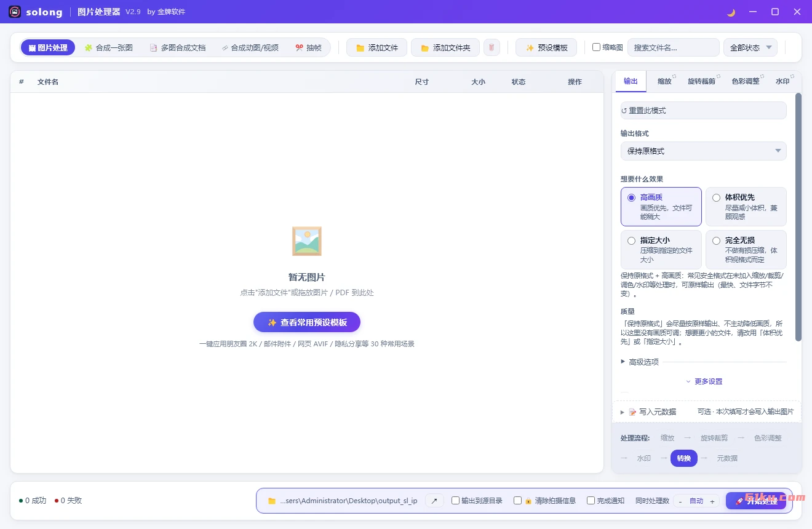Click 文件名 column header

point(48,82)
